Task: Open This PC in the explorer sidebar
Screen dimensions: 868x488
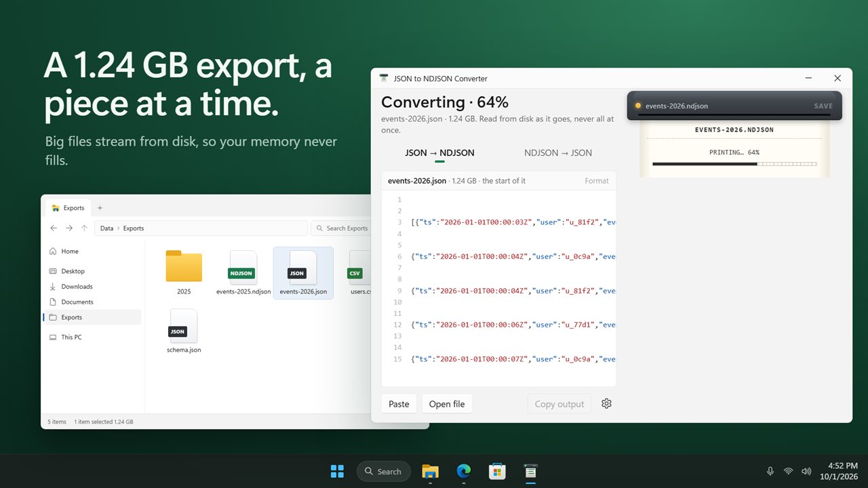Action: point(94,337)
